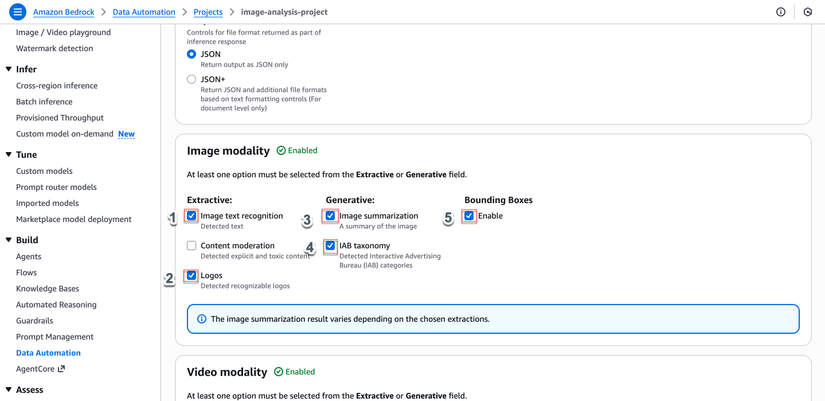Collapse the Build sidebar section
This screenshot has width=825, height=401.
pyautogui.click(x=9, y=240)
